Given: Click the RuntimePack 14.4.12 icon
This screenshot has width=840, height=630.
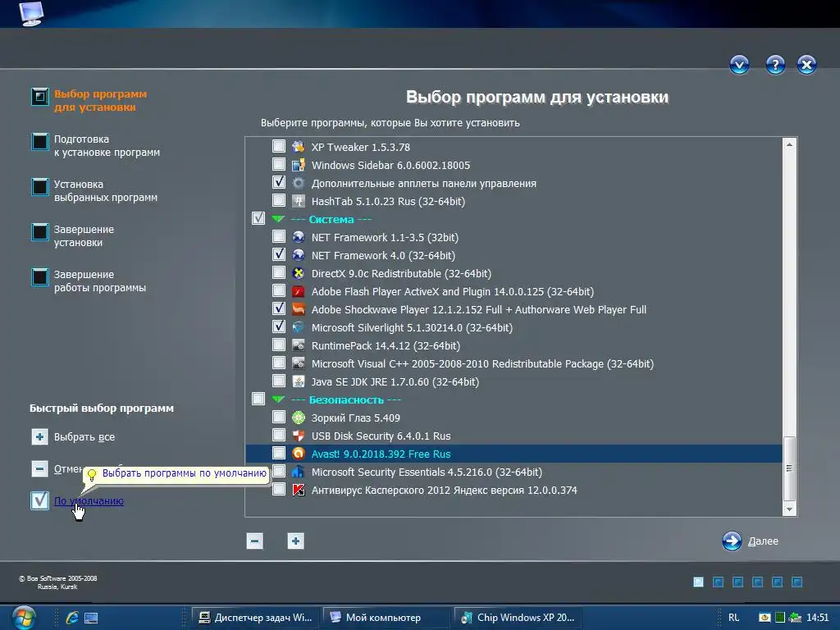Looking at the screenshot, I should point(299,345).
